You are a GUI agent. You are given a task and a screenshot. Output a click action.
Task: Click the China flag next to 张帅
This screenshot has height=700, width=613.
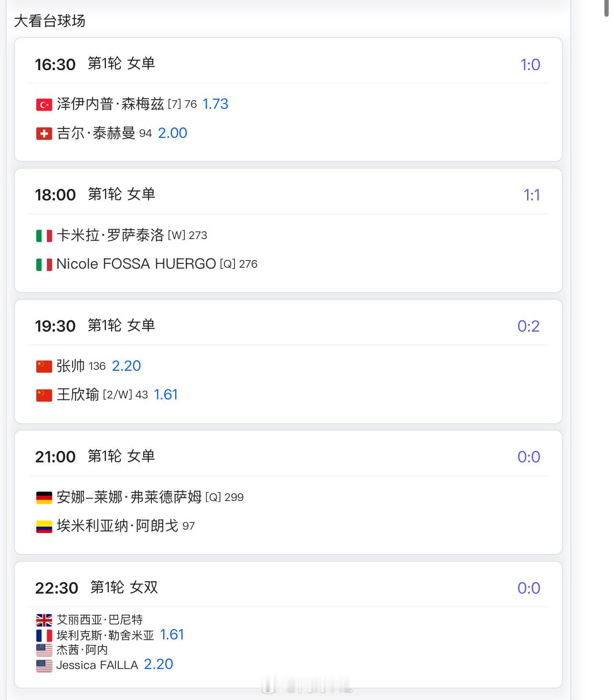pyautogui.click(x=44, y=366)
